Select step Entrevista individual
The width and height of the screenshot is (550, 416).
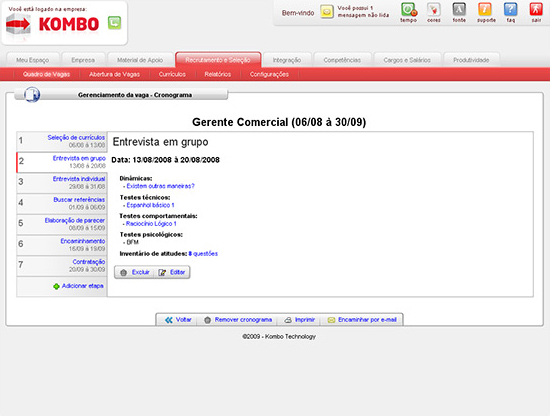62,183
